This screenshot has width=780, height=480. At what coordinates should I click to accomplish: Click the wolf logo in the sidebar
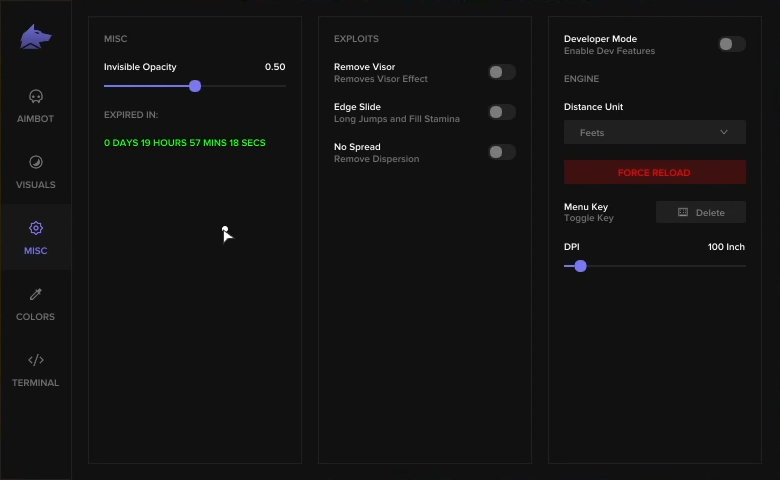click(x=35, y=37)
